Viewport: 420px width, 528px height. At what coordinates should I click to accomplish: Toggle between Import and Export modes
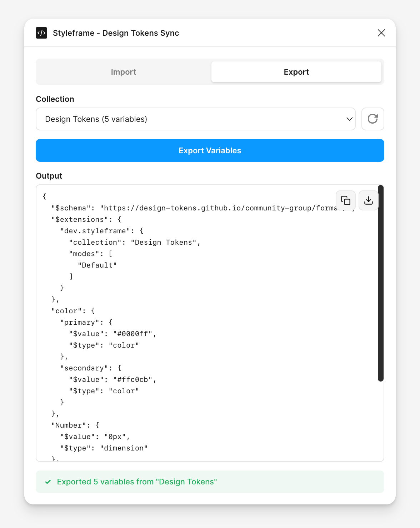pyautogui.click(x=210, y=72)
